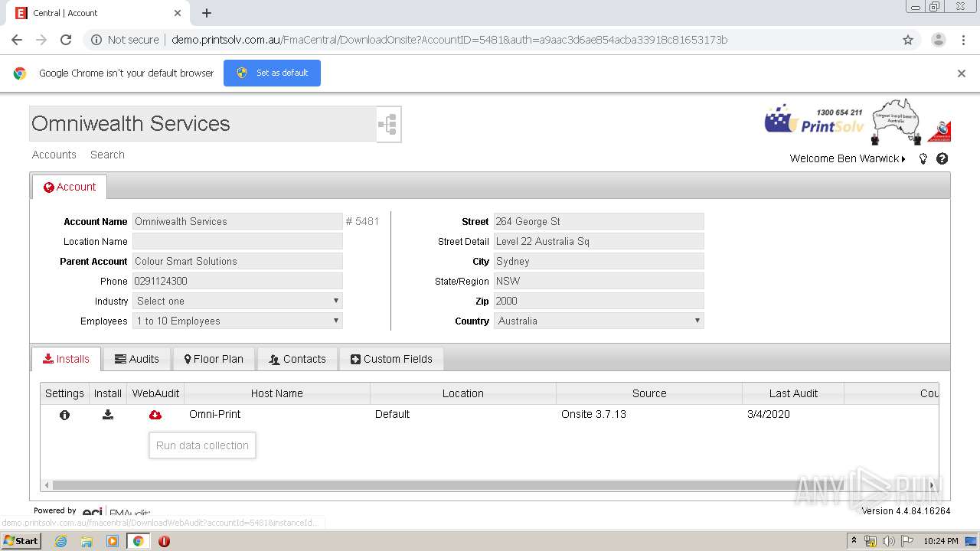The height and width of the screenshot is (551, 980).
Task: Dismiss the default browser notification bar
Action: [x=962, y=73]
